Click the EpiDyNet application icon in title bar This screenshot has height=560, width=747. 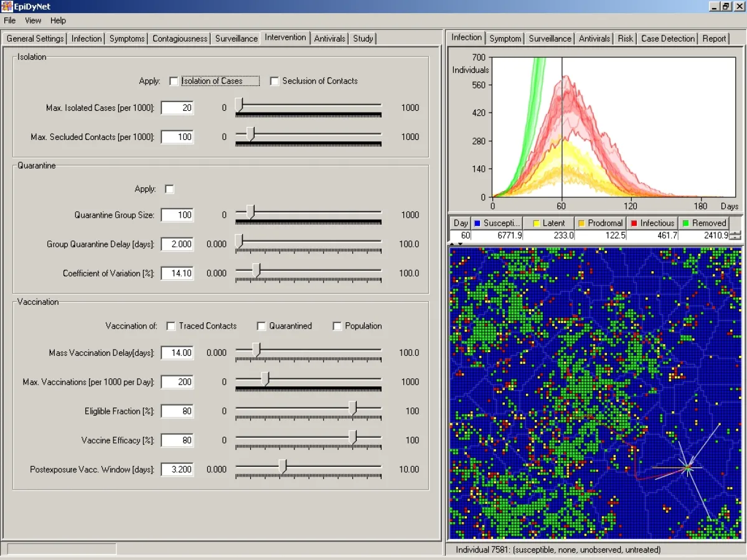click(x=7, y=6)
